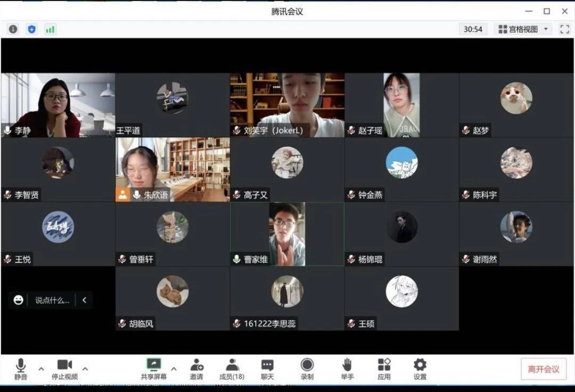This screenshot has width=575, height=392.
Task: Expand audio options arrow beside 静音
Action: tap(41, 369)
